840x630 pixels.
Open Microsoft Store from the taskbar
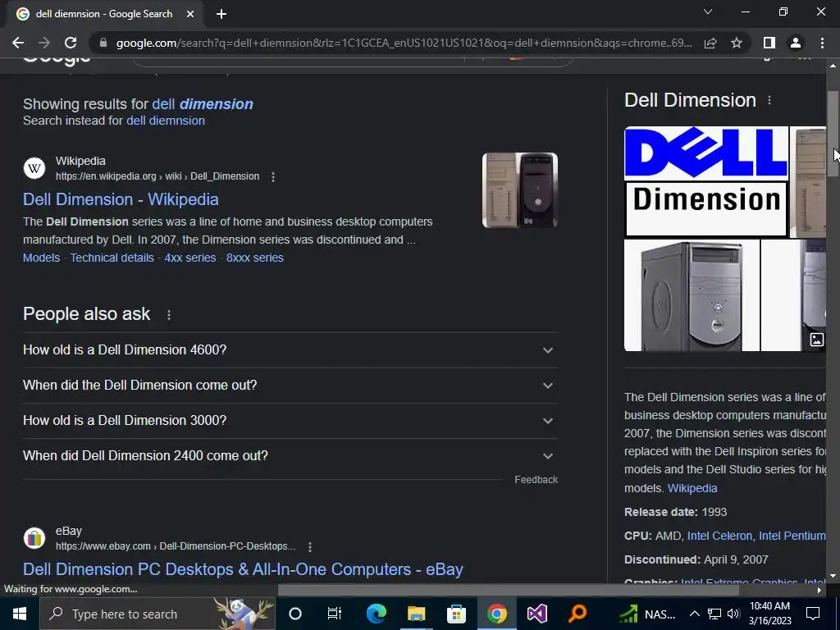coord(456,614)
